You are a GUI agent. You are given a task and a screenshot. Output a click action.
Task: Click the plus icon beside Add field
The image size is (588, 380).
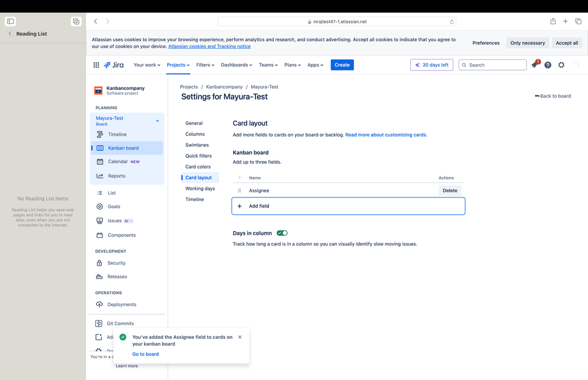click(x=240, y=206)
